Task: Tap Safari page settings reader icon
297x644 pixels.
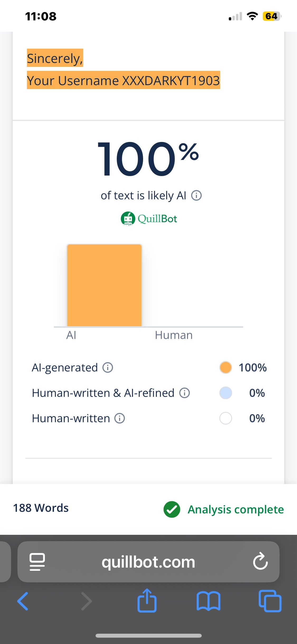Action: pyautogui.click(x=37, y=562)
